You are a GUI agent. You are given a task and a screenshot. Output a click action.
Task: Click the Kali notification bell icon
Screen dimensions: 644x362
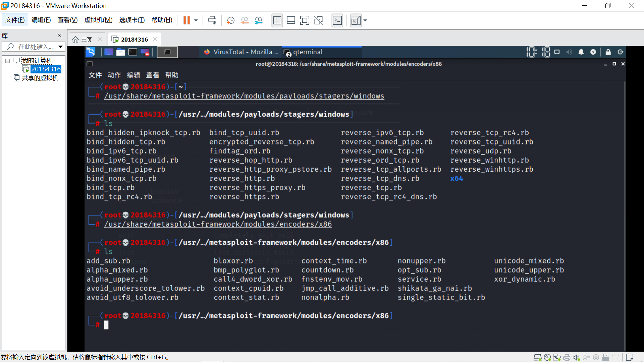[581, 52]
